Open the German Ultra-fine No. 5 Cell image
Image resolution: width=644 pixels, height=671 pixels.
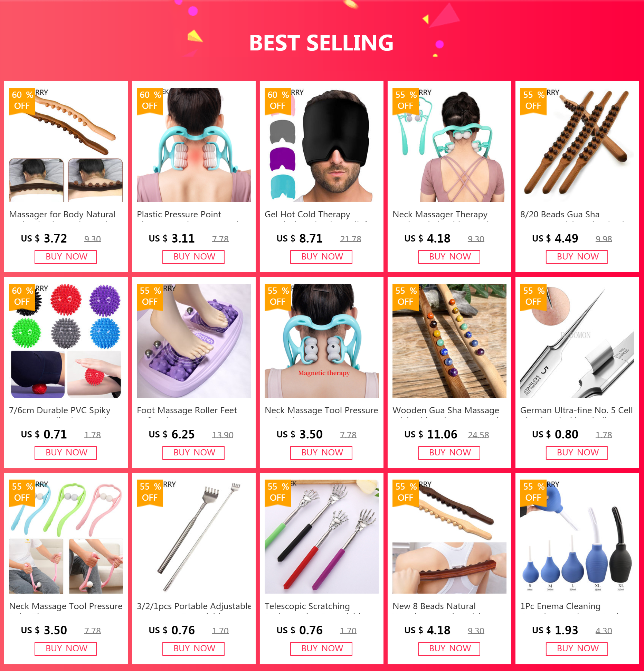[577, 340]
